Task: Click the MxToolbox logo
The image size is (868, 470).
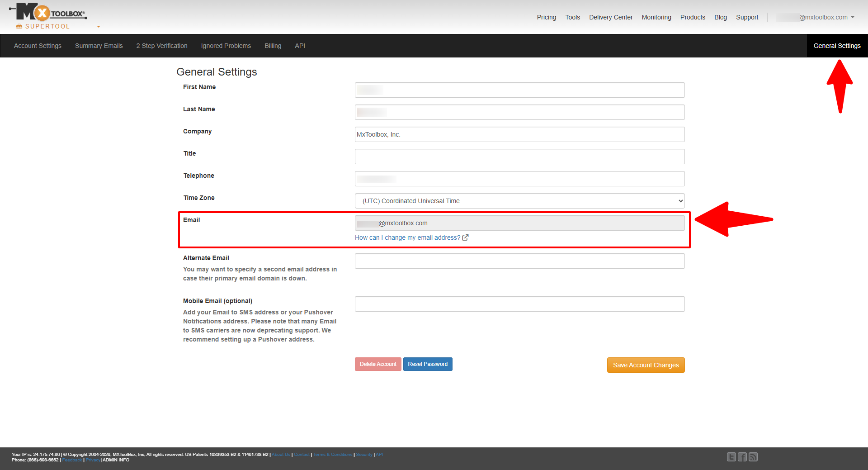Action: coord(47,12)
